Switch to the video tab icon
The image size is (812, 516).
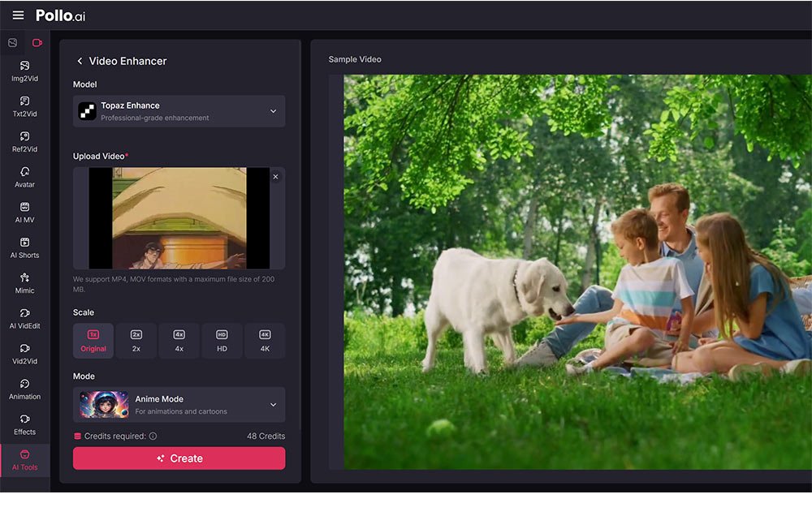[x=37, y=43]
